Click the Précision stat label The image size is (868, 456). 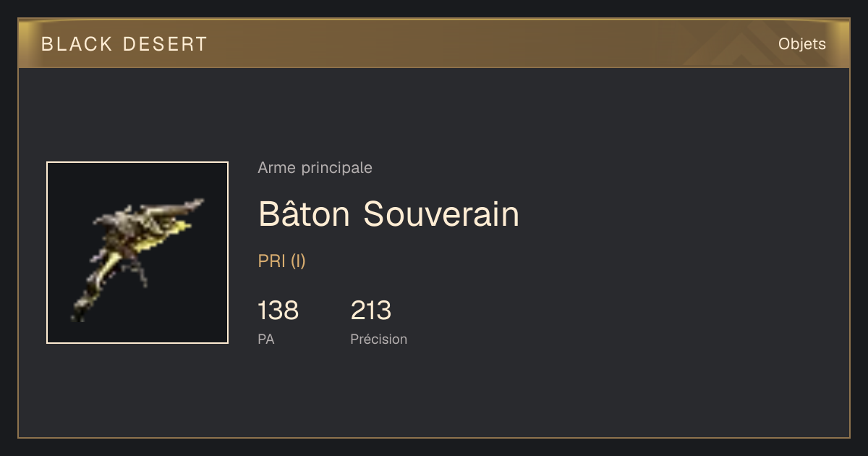pos(378,339)
